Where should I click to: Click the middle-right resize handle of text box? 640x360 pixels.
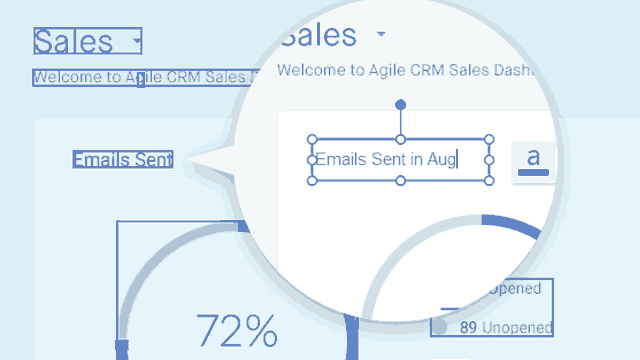(489, 160)
